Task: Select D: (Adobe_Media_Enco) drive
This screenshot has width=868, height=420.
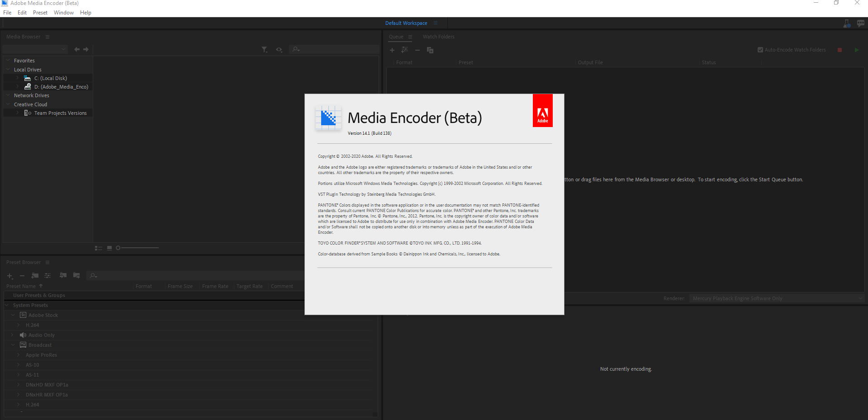Action: click(61, 87)
